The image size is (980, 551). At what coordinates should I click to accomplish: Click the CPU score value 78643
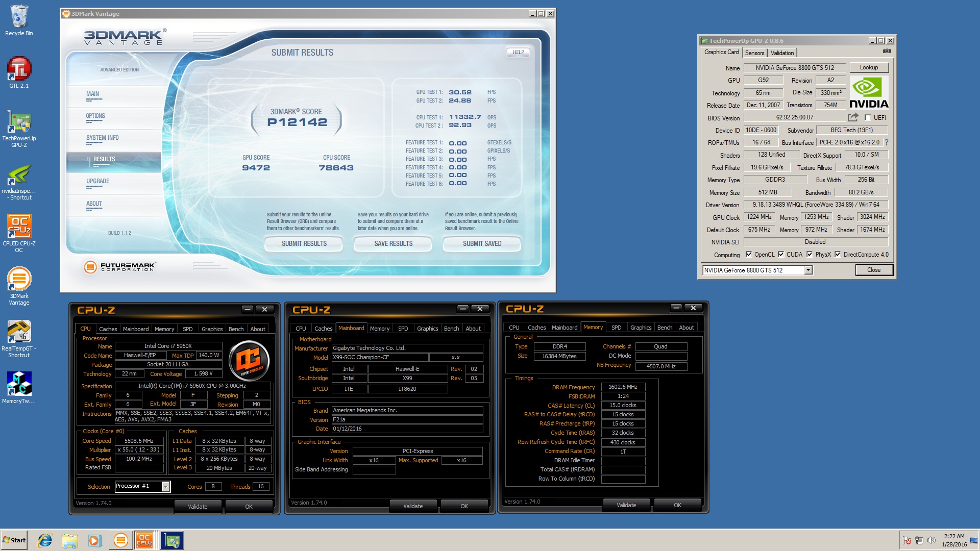[336, 168]
